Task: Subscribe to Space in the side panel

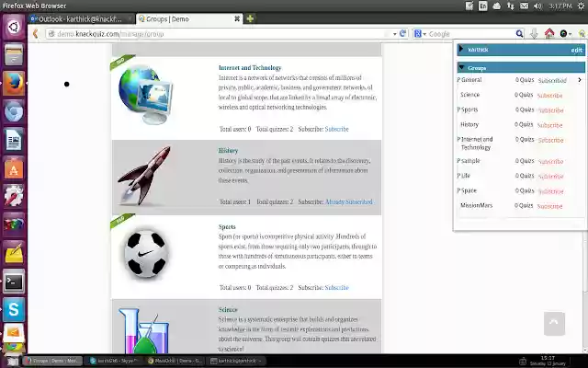Action: (551, 191)
